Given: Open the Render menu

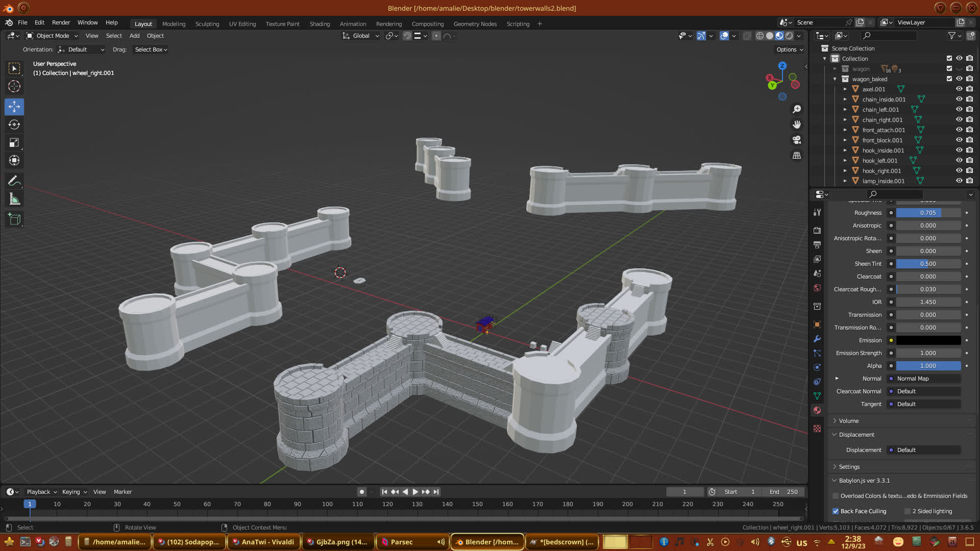Looking at the screenshot, I should click(61, 22).
